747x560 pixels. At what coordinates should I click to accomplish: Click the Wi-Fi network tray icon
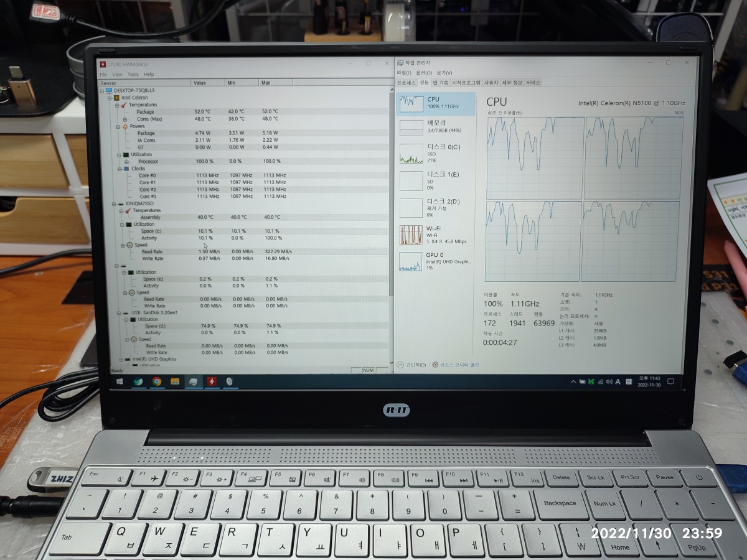pyautogui.click(x=599, y=381)
